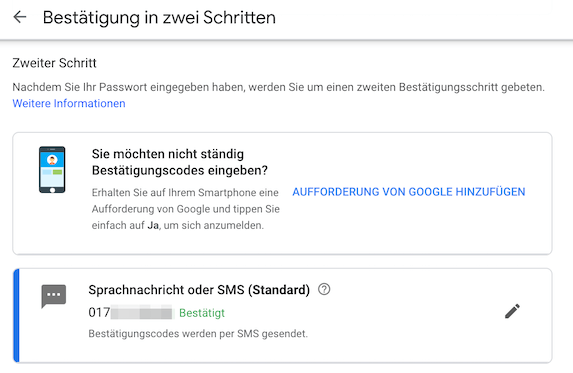Click the Zweiter Schritt section heading
573x373 pixels.
coord(54,63)
